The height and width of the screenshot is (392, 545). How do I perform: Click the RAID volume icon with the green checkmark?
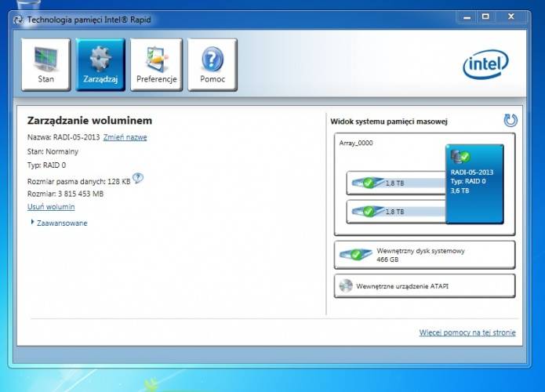point(460,157)
